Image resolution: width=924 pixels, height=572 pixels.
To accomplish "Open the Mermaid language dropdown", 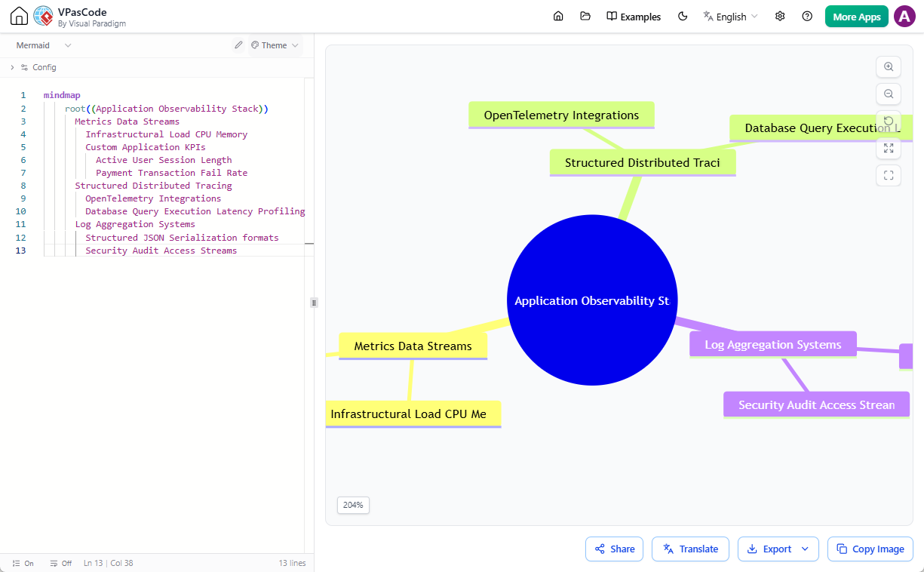I will 44,45.
